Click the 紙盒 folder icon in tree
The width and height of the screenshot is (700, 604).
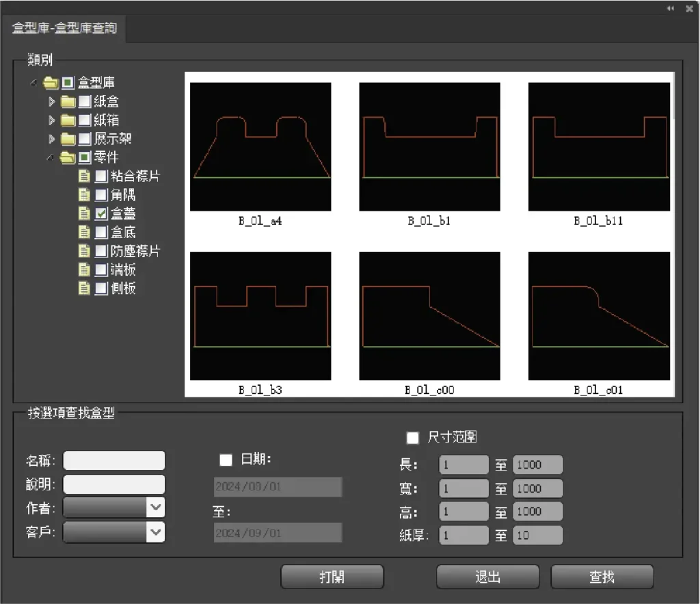(x=68, y=102)
